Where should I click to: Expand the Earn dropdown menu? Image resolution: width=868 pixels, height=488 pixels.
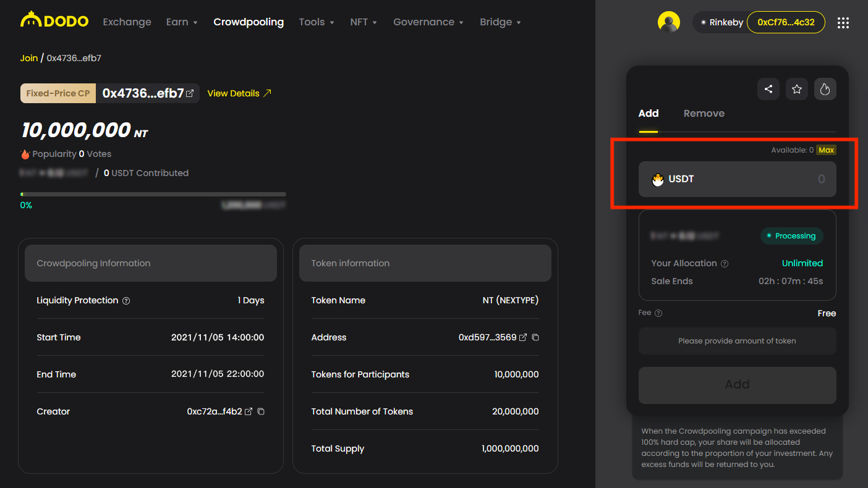[182, 22]
